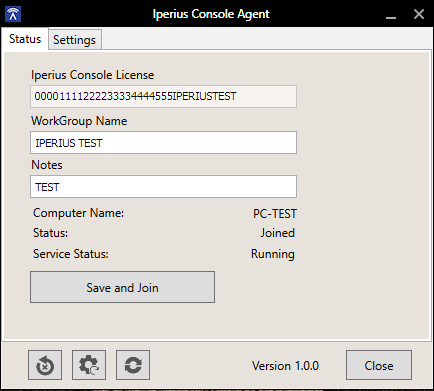Switch to the Settings tab
The height and width of the screenshot is (391, 434).
75,40
